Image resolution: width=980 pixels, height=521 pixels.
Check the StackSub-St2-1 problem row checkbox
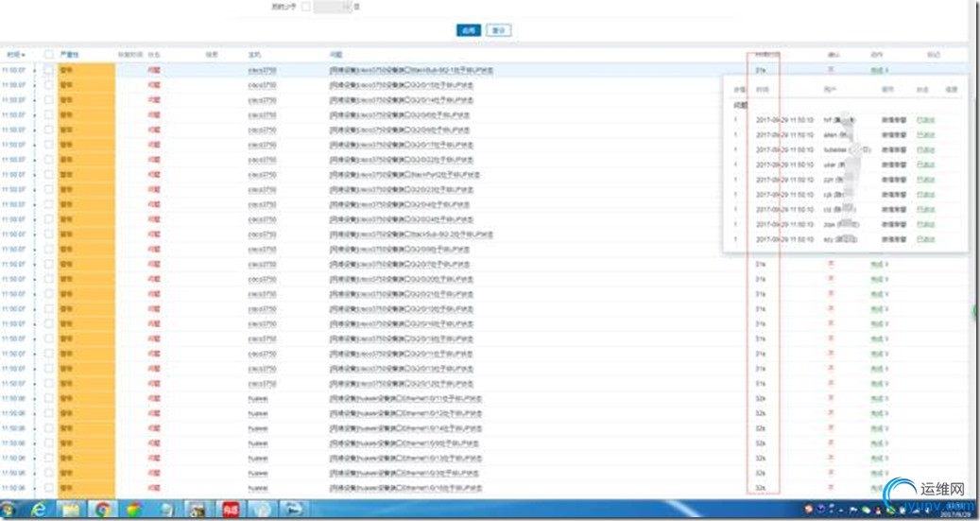pos(49,70)
